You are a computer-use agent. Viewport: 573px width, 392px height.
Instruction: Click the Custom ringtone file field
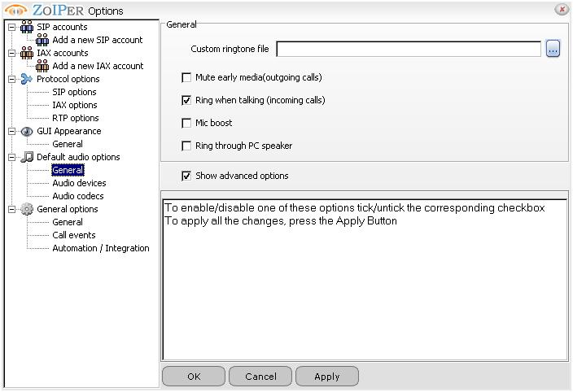tap(409, 50)
